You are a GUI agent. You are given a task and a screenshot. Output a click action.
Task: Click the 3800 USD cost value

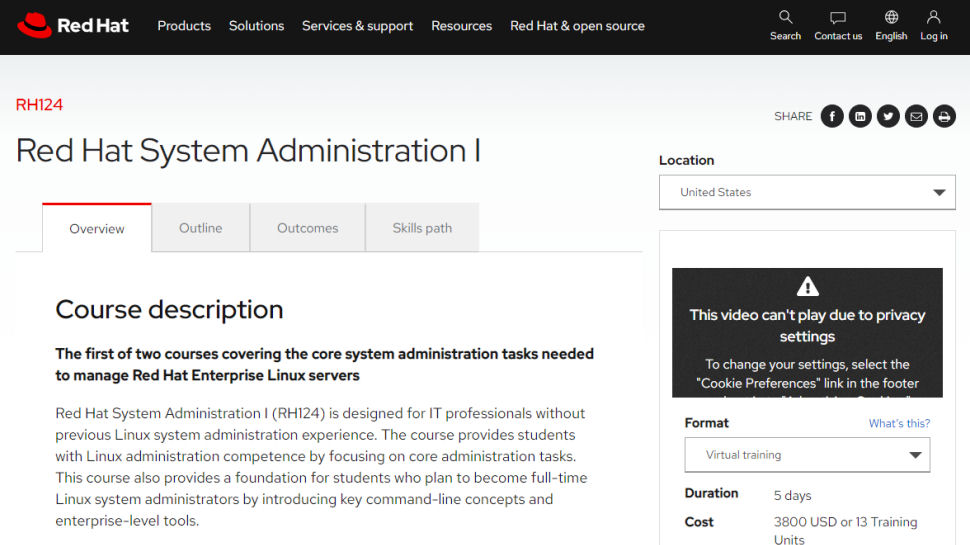(x=845, y=530)
